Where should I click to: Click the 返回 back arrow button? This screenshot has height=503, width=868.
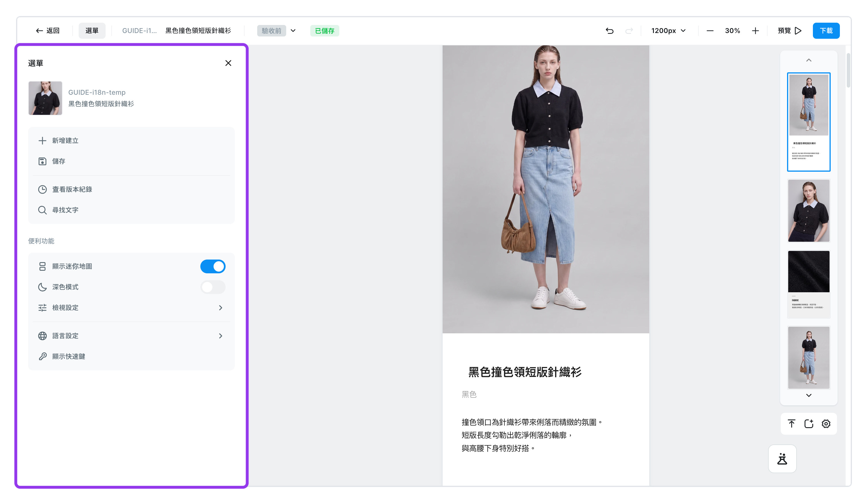(x=48, y=31)
